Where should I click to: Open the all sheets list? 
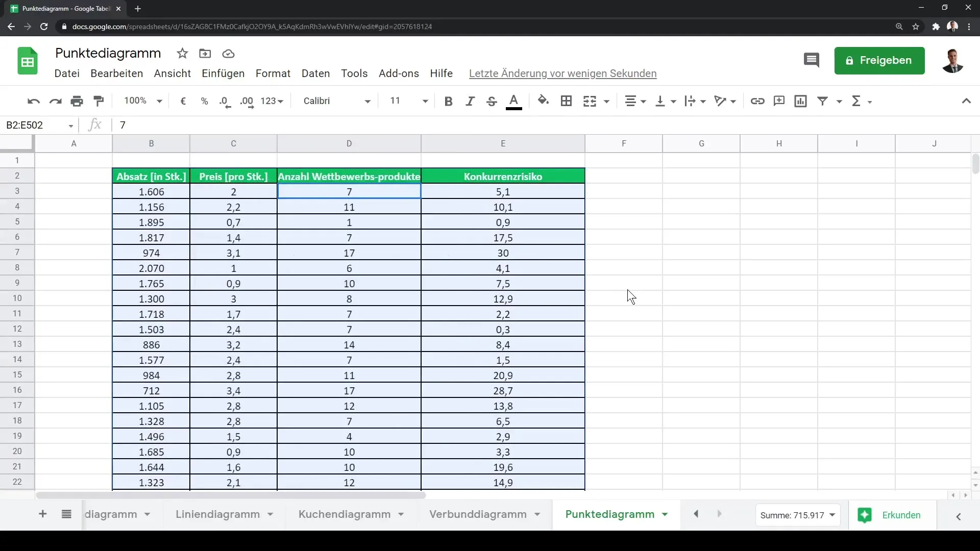coord(66,514)
